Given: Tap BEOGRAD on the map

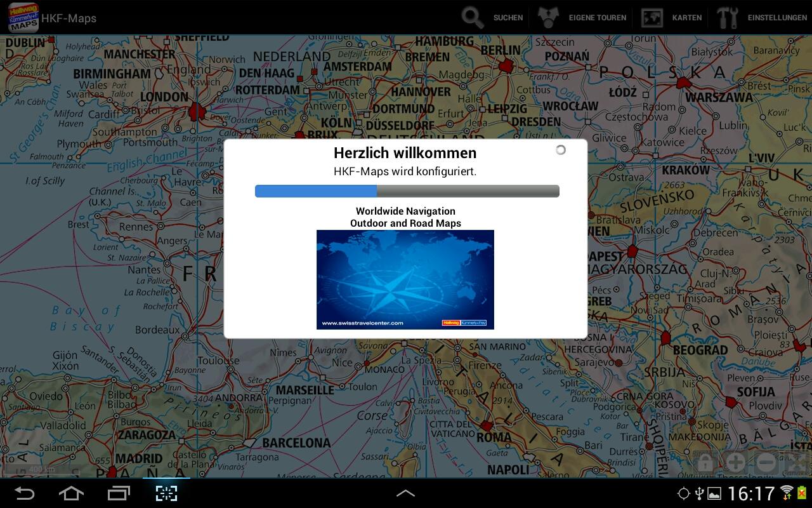Looking at the screenshot, I should click(700, 350).
